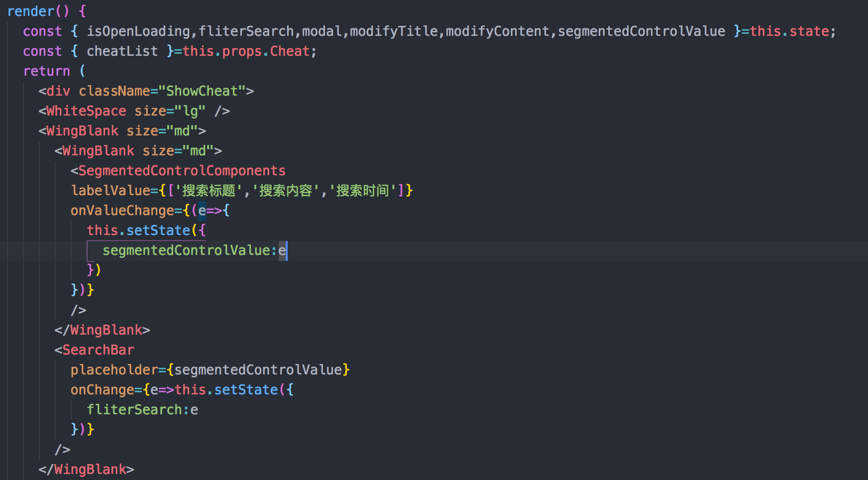This screenshot has height=480, width=868.
Task: Click this.state at end of const line
Action: [x=789, y=31]
